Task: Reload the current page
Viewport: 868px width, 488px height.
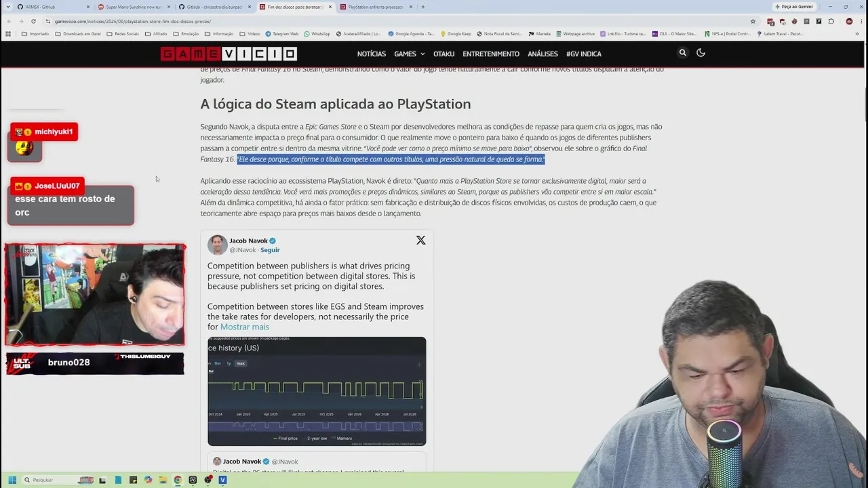Action: [33, 21]
